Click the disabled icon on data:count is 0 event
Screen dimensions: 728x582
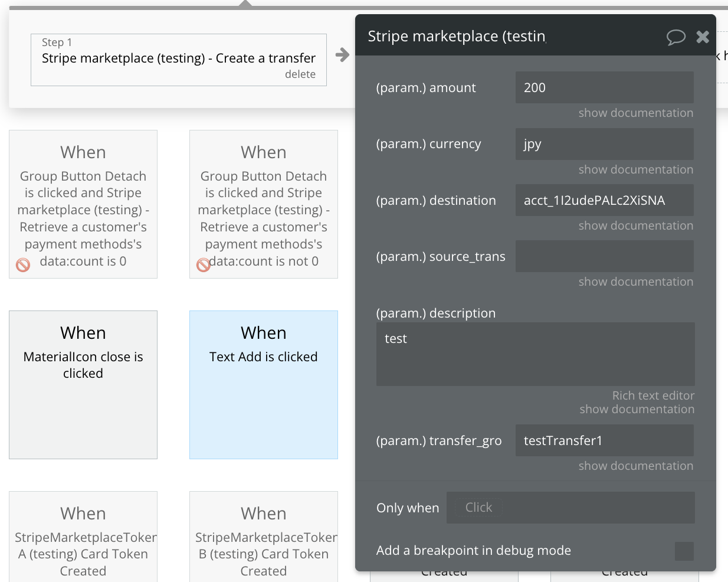point(23,265)
